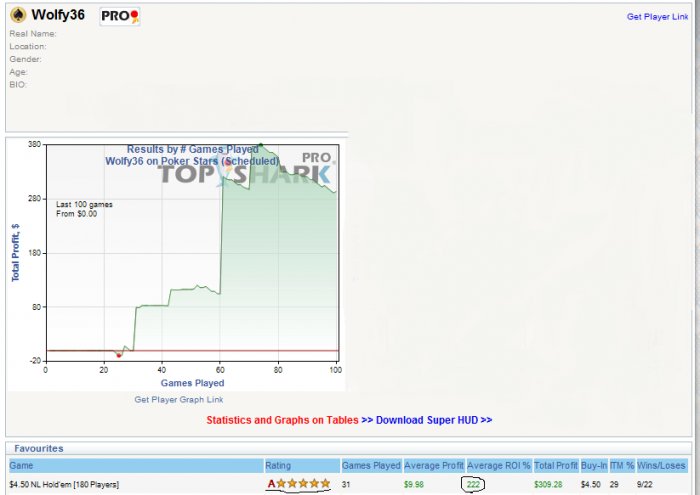
Task: Click the 222 average ROI value
Action: pos(473,484)
